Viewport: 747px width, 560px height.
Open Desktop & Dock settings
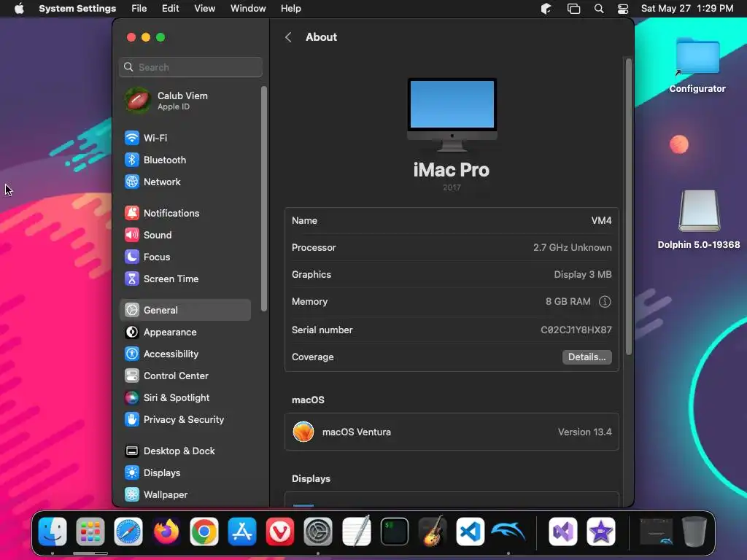pos(185,451)
